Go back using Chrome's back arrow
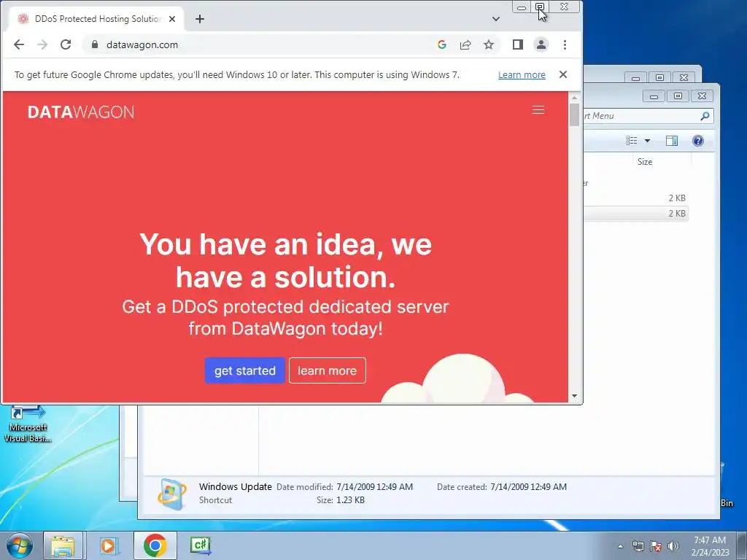 [x=19, y=44]
